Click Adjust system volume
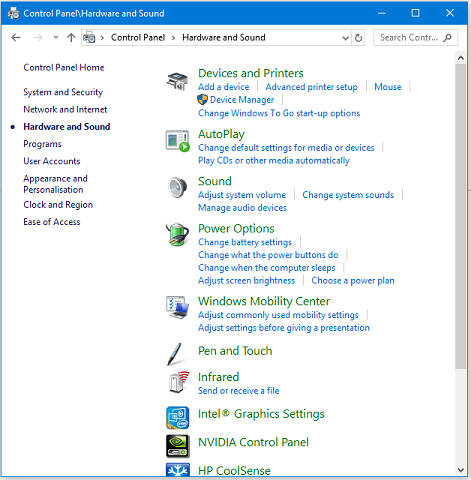This screenshot has height=480, width=471. point(242,195)
